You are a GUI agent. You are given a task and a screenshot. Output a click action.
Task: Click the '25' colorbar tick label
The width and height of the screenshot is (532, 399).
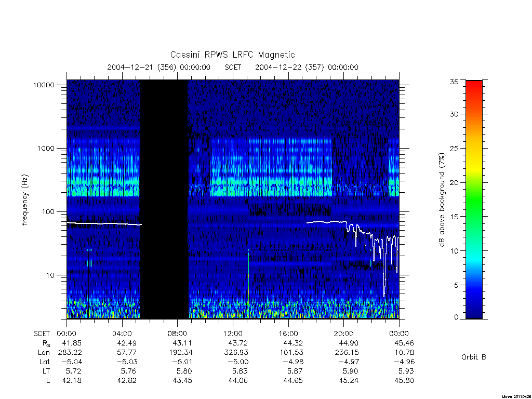pyautogui.click(x=454, y=149)
